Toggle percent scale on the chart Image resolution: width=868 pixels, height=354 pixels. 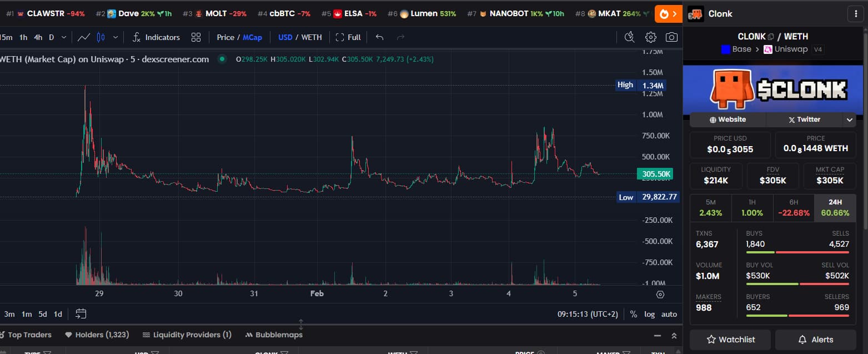pyautogui.click(x=634, y=314)
